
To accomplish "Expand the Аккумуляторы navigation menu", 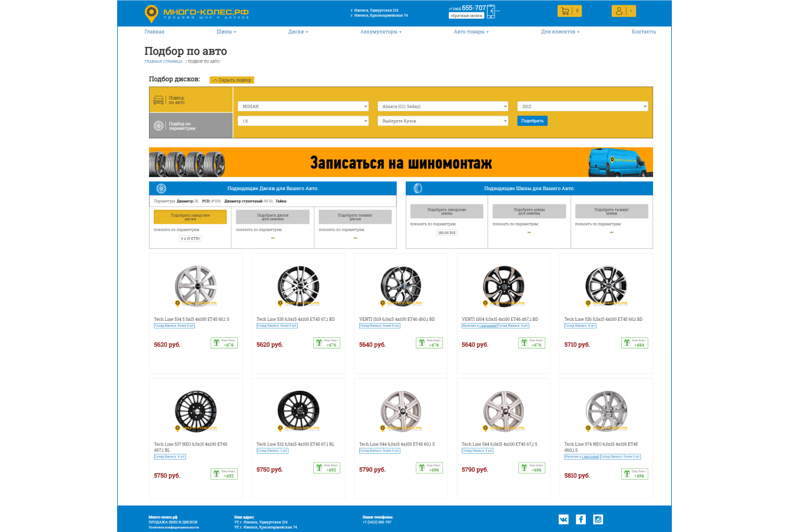I will (381, 32).
